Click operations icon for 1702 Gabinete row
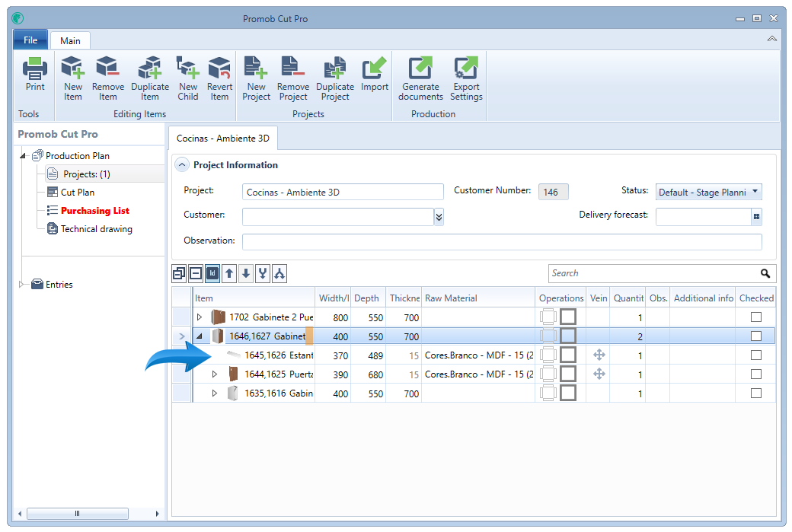The image size is (792, 532). 548,317
